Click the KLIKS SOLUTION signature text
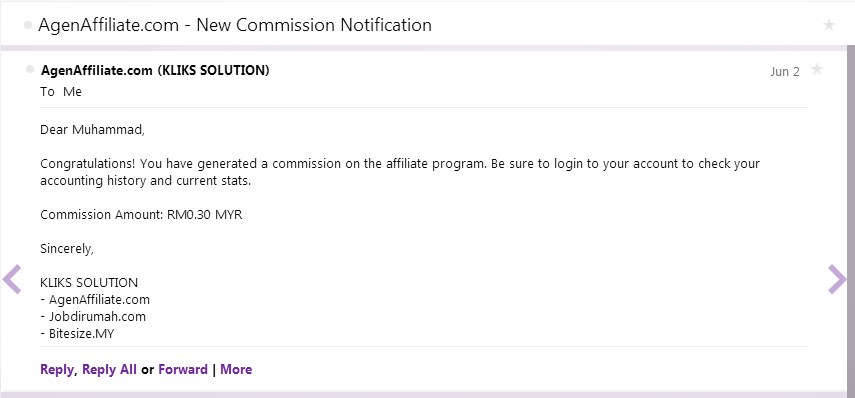Image resolution: width=855 pixels, height=398 pixels. click(89, 283)
